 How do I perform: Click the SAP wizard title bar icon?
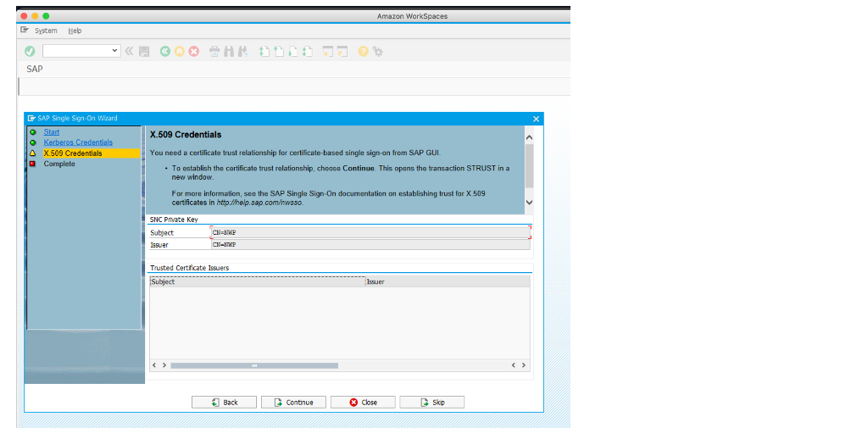click(x=31, y=119)
